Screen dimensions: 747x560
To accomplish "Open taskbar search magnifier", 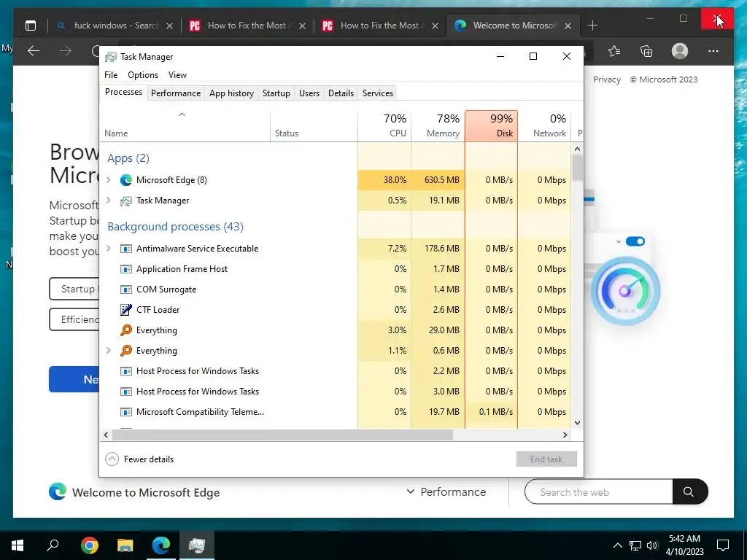I will [53, 545].
